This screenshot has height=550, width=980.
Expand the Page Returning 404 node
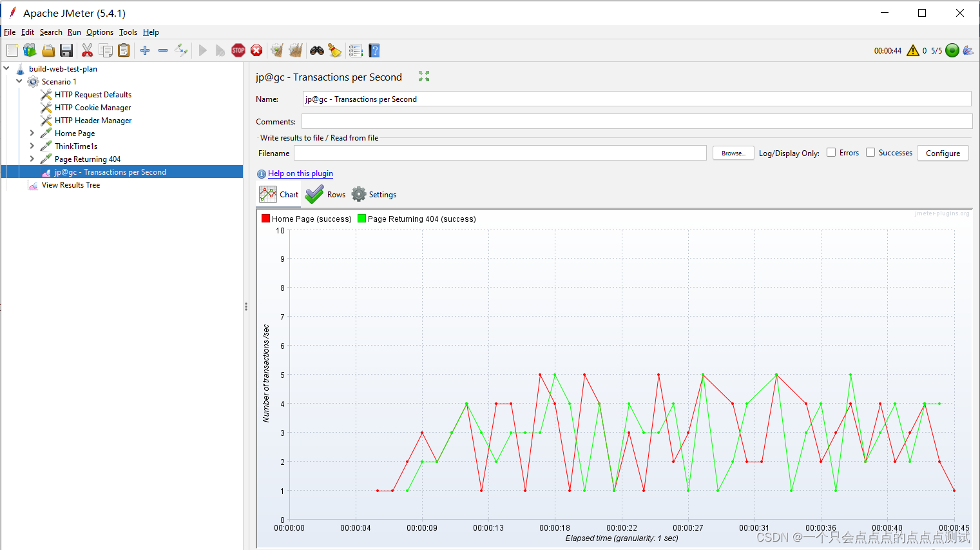(32, 159)
